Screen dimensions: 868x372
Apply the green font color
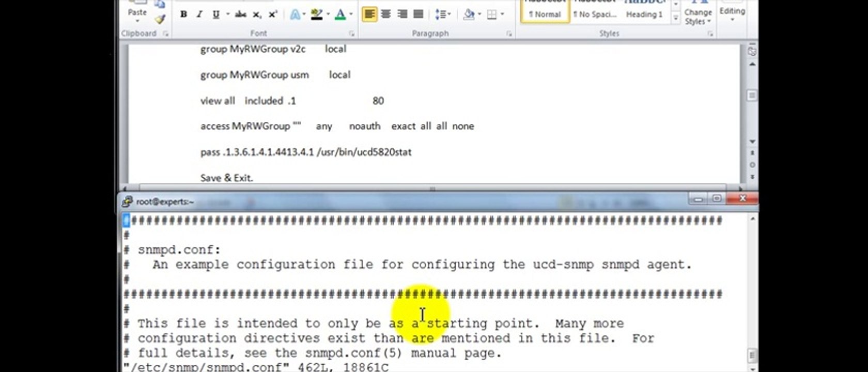[x=340, y=14]
